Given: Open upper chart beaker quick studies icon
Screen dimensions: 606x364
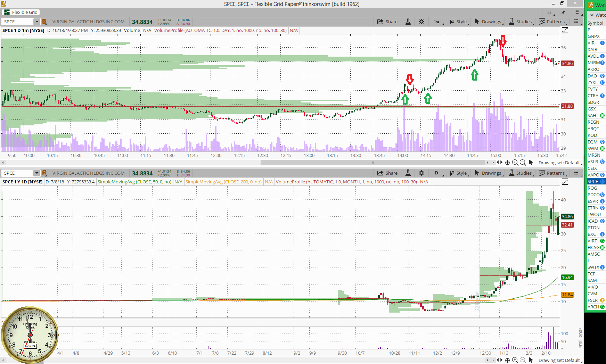Looking at the screenshot, I should click(x=408, y=22).
